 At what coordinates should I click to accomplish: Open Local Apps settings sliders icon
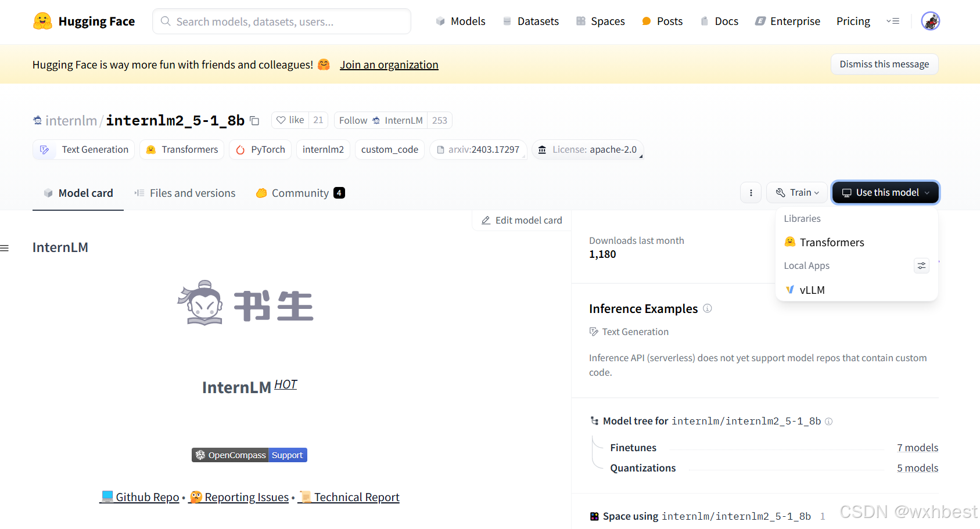tap(921, 265)
